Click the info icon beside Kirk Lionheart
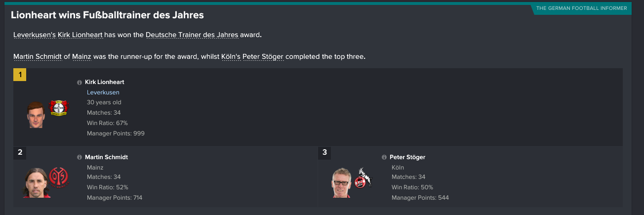The width and height of the screenshot is (644, 215). pyautogui.click(x=80, y=83)
